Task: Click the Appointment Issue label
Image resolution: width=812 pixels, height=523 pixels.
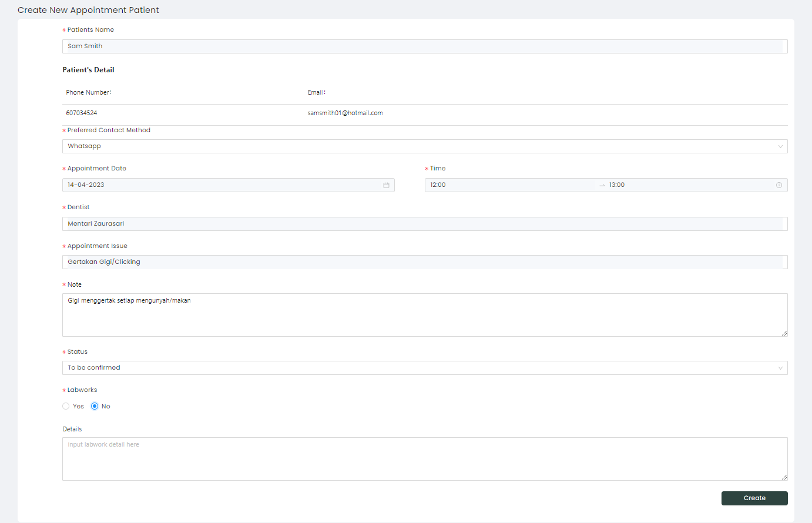Action: (x=98, y=246)
